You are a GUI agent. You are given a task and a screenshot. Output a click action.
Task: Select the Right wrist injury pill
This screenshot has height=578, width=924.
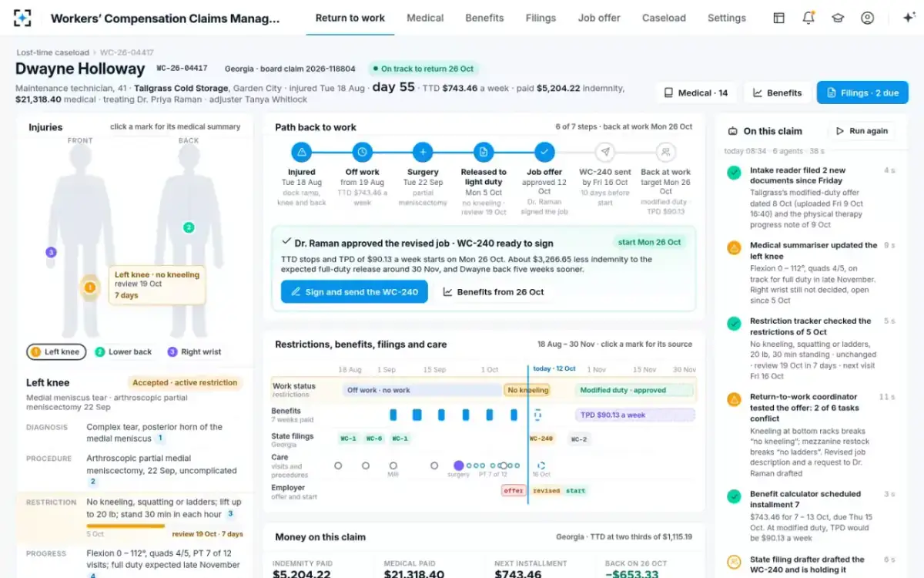(x=194, y=352)
